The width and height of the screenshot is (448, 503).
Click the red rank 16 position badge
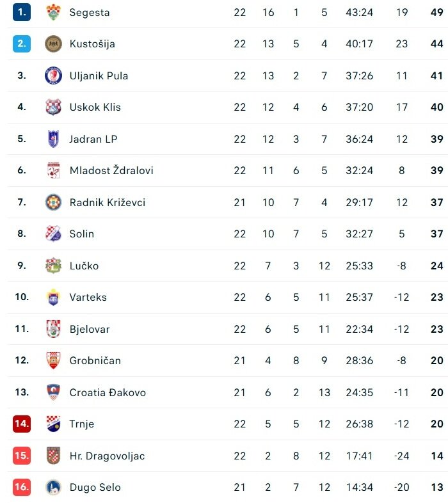pos(22,487)
